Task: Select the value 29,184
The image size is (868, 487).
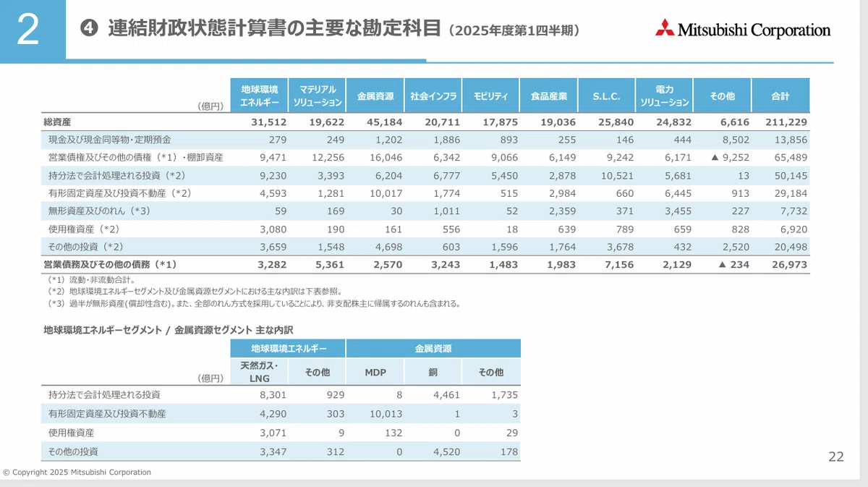Action: click(790, 193)
